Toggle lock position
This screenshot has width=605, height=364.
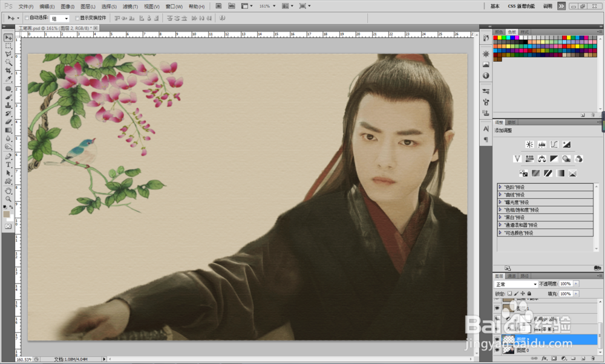tap(523, 293)
